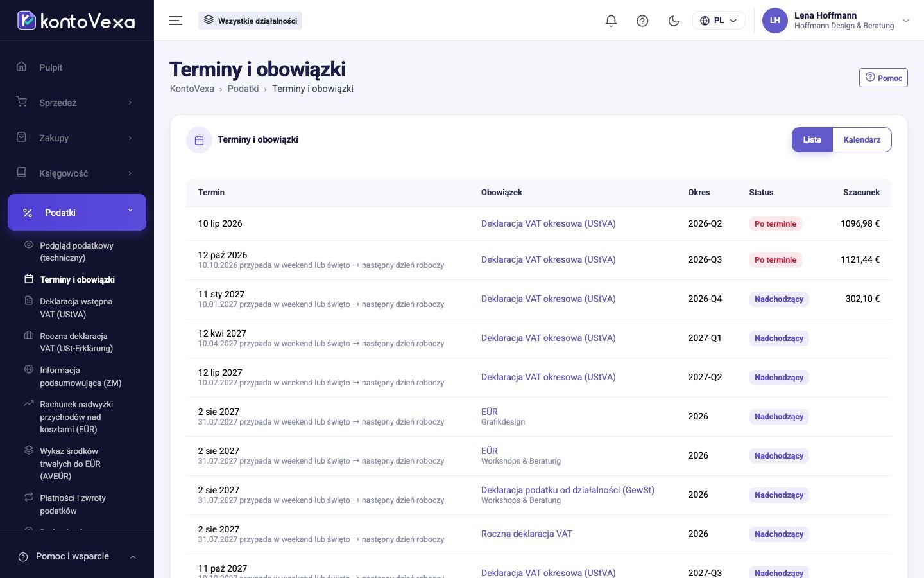Open Deklaracja VAT okresowa for 2026-Q4
The width and height of the screenshot is (924, 578).
coord(549,299)
